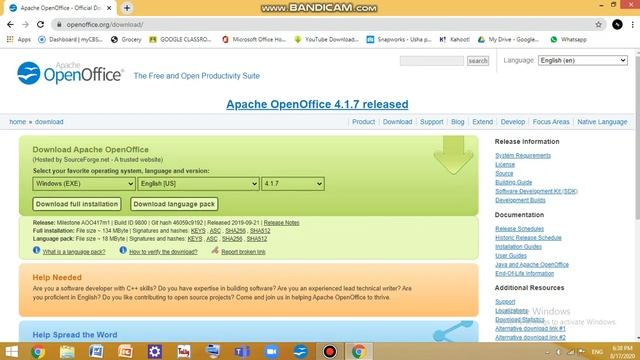The height and width of the screenshot is (360, 640).
Task: Click the Report broken link icon
Action: click(x=215, y=250)
